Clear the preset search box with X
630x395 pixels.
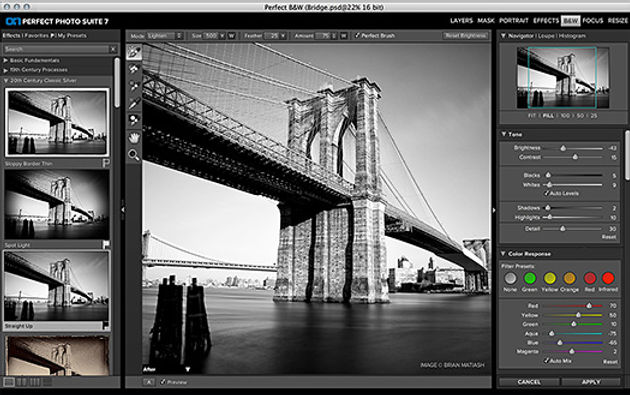click(113, 49)
